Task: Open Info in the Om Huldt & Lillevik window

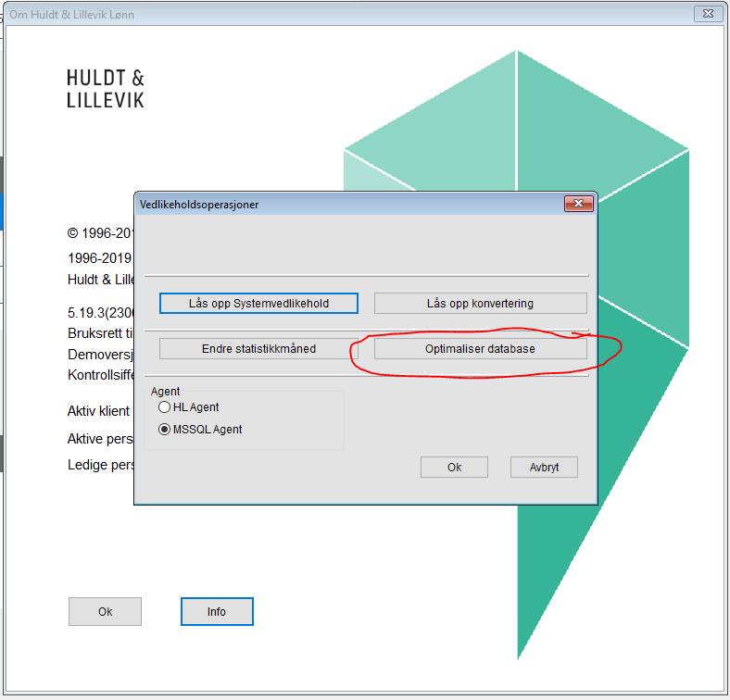Action: coord(217,611)
